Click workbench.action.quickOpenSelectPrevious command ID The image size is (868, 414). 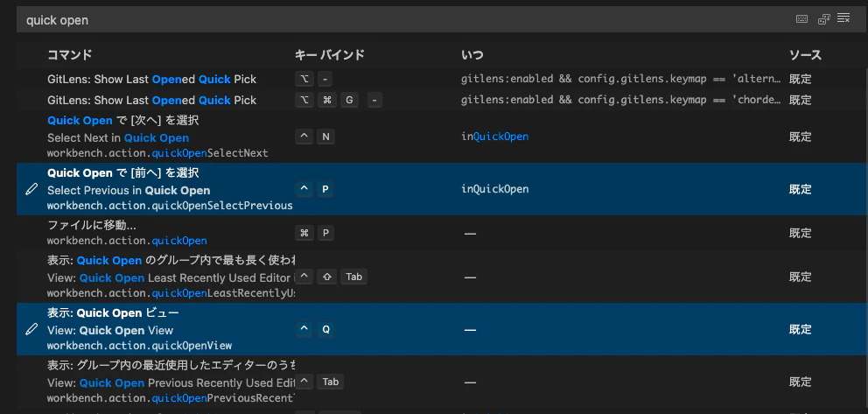[x=170, y=206]
